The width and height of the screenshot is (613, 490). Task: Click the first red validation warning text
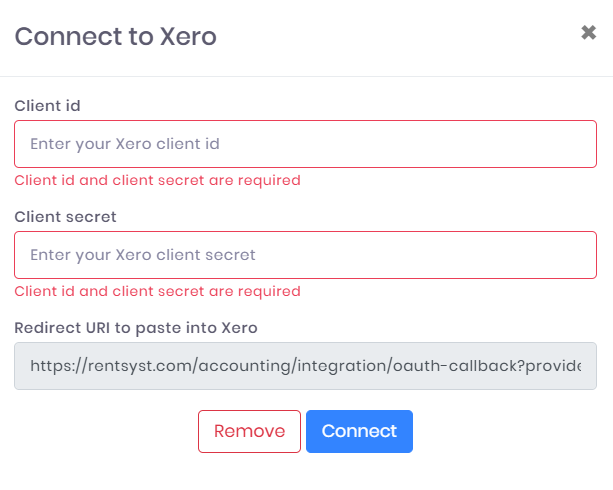157,181
